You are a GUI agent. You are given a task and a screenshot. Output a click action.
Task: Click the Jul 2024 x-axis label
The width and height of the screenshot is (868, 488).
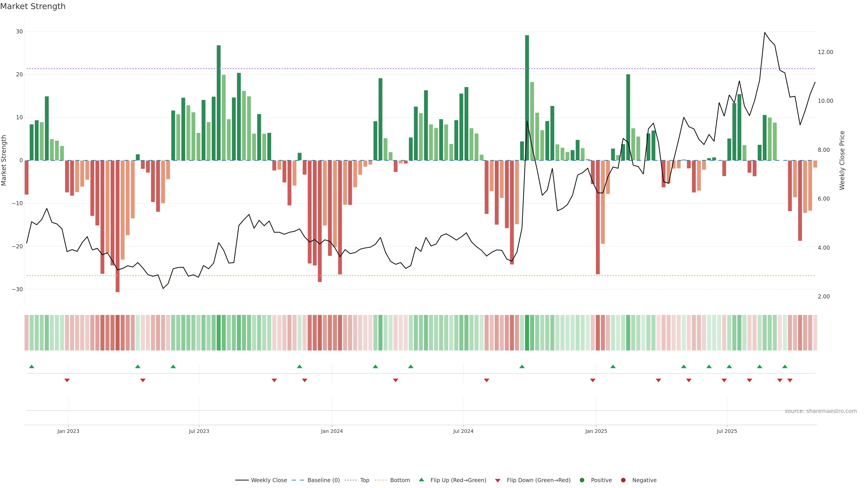point(463,431)
